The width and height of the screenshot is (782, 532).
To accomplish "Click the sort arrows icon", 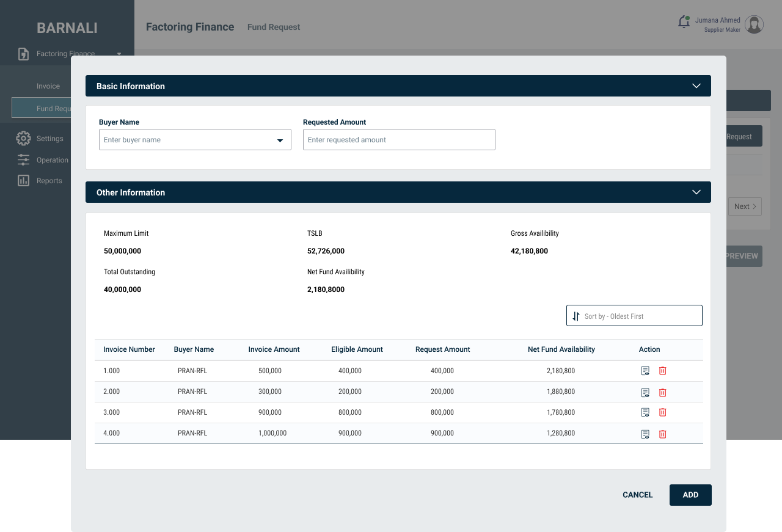I will tap(576, 316).
